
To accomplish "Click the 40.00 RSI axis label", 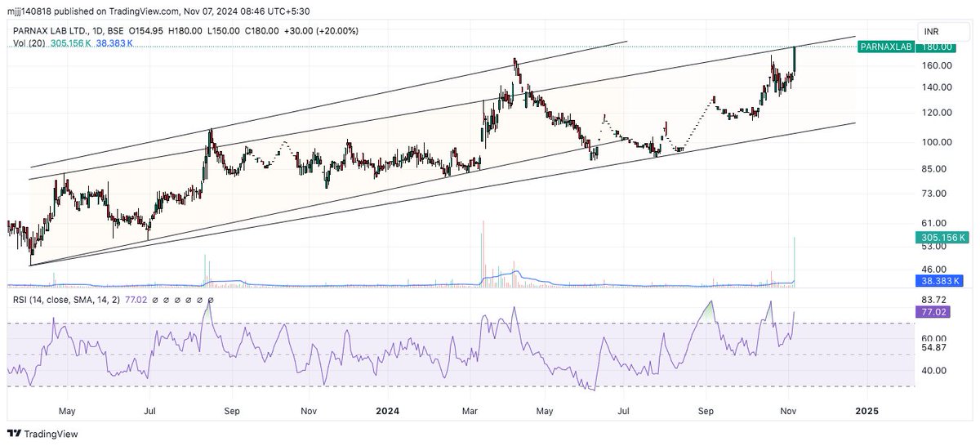I will coord(935,370).
